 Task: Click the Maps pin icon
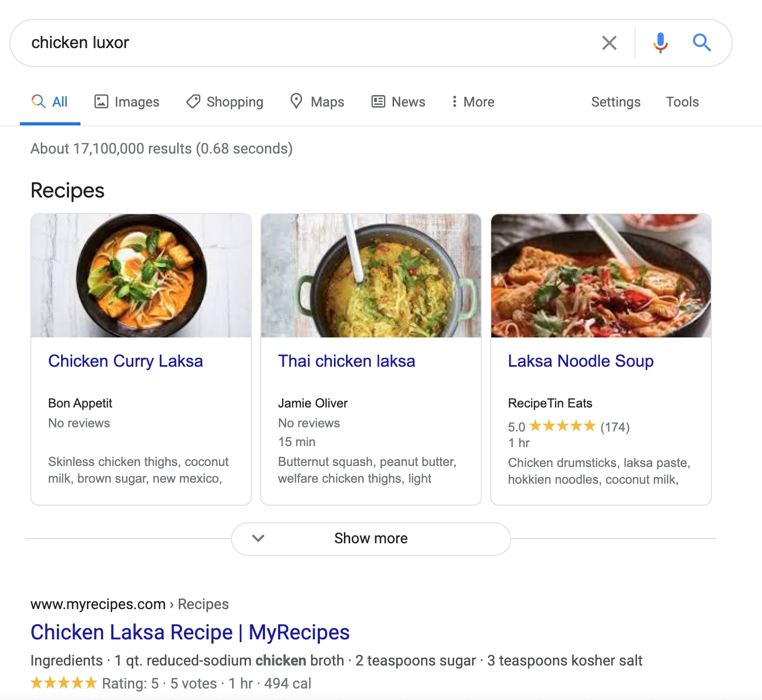296,101
